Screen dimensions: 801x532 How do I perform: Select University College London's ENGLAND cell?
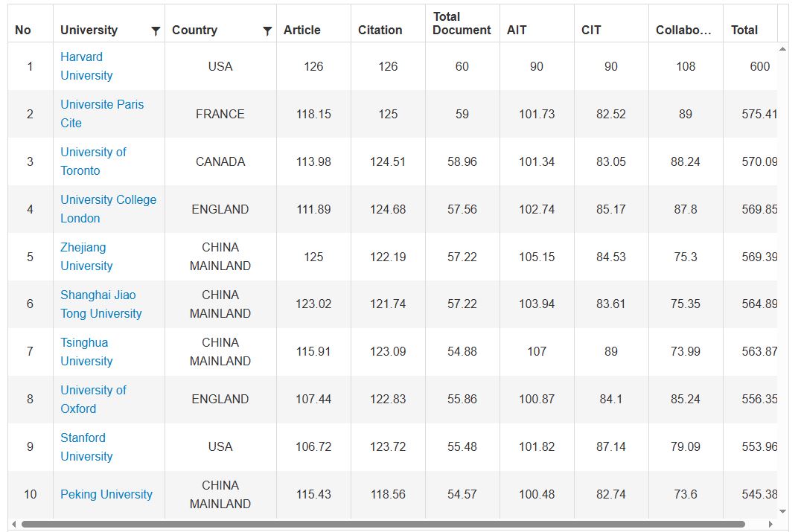click(x=220, y=209)
